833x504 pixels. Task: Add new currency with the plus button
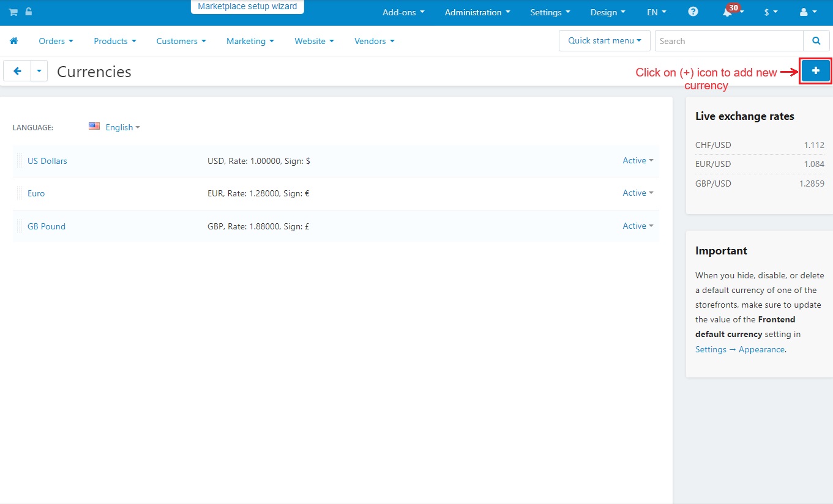[815, 71]
